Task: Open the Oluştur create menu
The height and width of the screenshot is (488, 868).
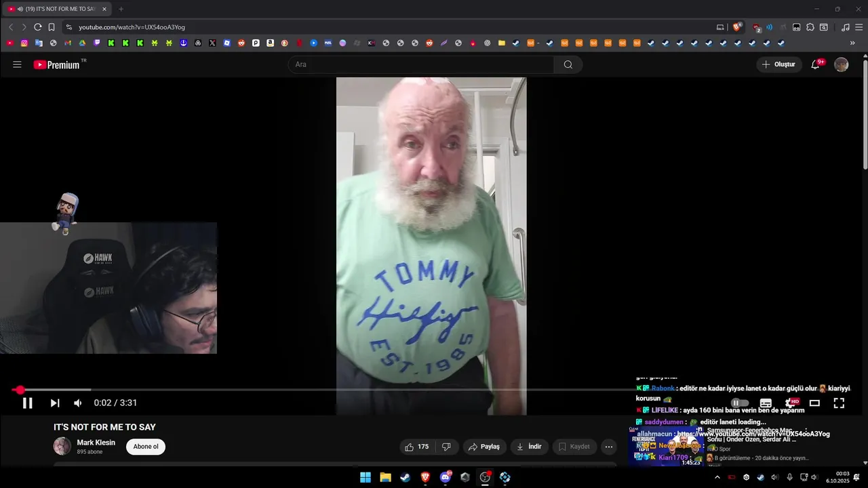Action: 780,64
